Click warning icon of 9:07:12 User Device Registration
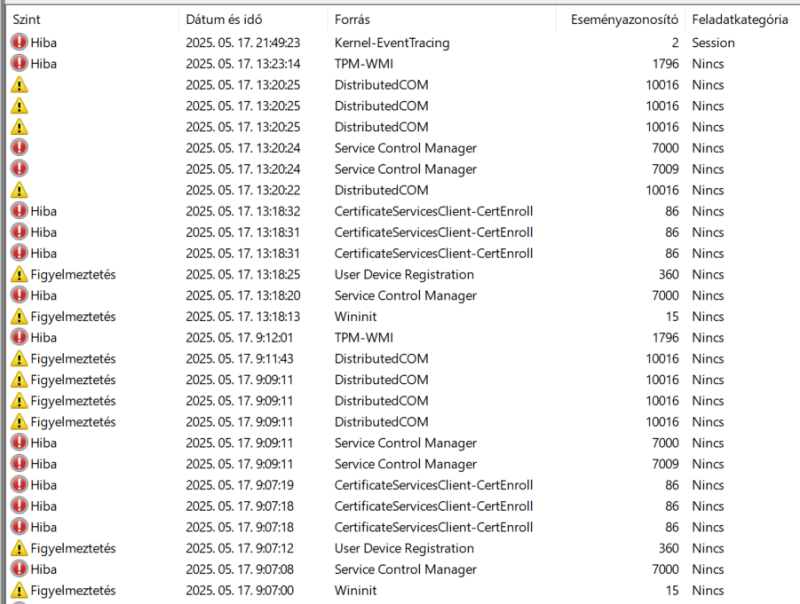 click(x=19, y=548)
